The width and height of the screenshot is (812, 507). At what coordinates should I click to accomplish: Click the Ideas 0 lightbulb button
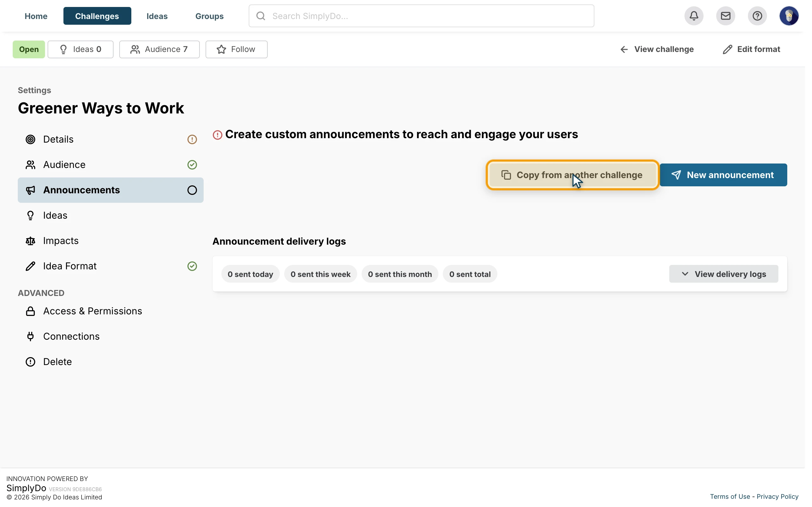click(x=81, y=49)
